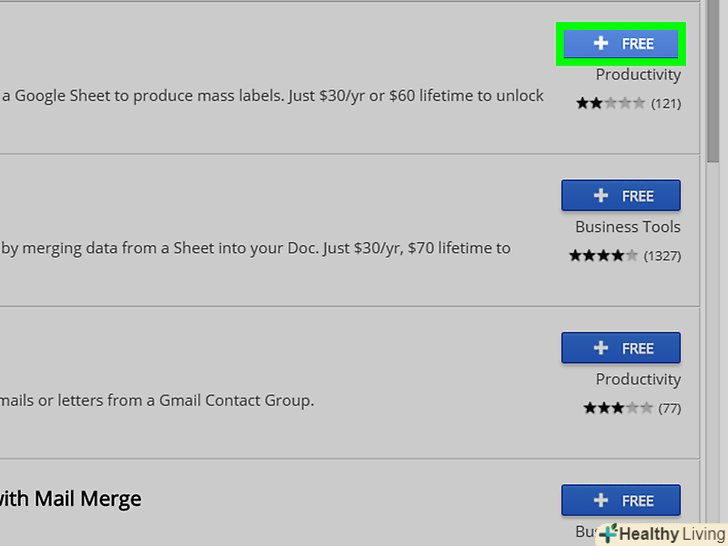Click FREE for the 77-review add-on
This screenshot has height=546, width=728.
621,348
